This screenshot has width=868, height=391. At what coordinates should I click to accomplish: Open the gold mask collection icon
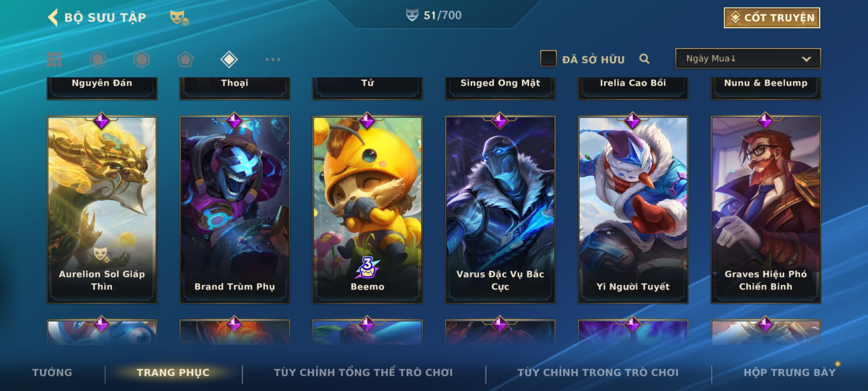(179, 17)
